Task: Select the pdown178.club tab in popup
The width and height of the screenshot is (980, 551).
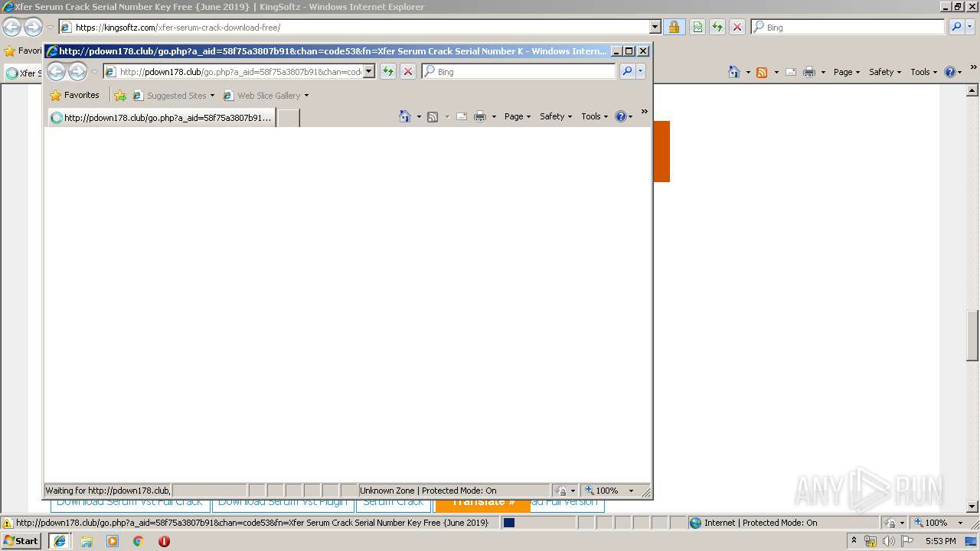Action: click(x=161, y=118)
